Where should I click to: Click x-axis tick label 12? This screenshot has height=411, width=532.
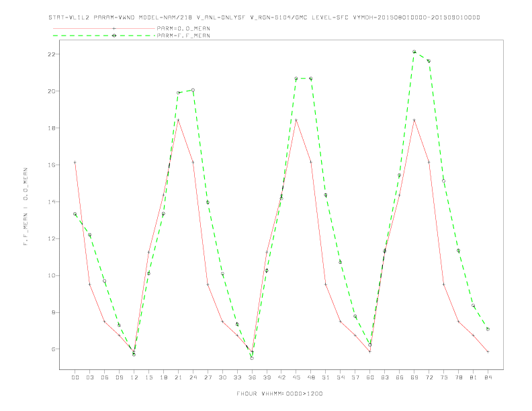coord(134,377)
